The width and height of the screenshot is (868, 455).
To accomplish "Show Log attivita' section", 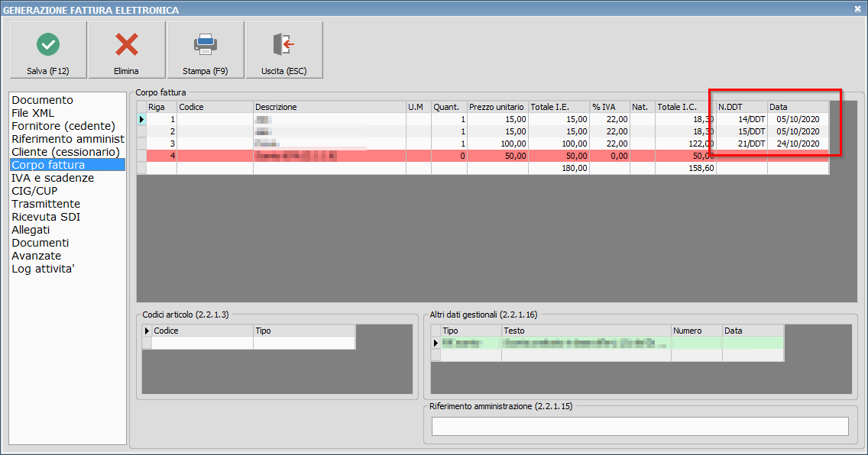I will [x=43, y=269].
